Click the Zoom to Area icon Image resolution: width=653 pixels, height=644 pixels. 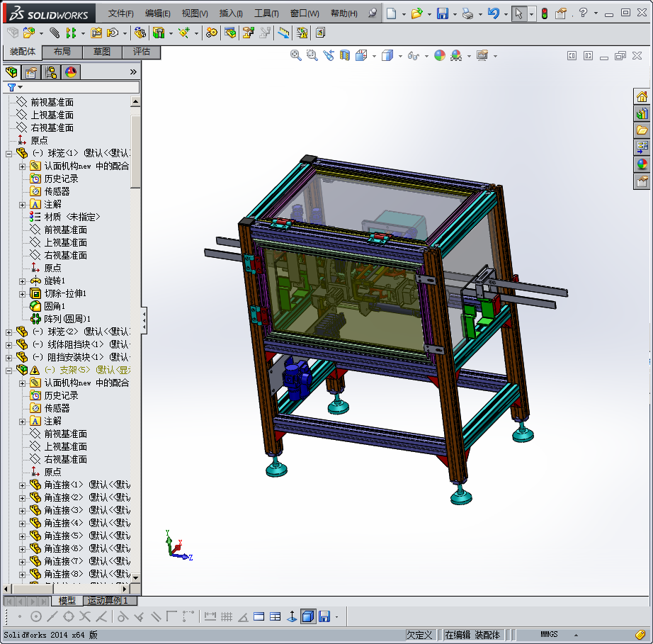(312, 55)
